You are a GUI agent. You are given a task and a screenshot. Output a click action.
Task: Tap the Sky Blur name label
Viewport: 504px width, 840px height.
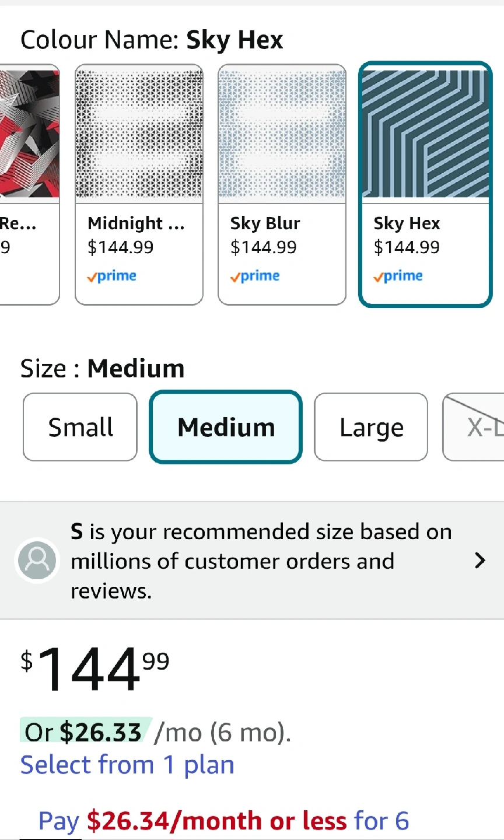coord(265,223)
